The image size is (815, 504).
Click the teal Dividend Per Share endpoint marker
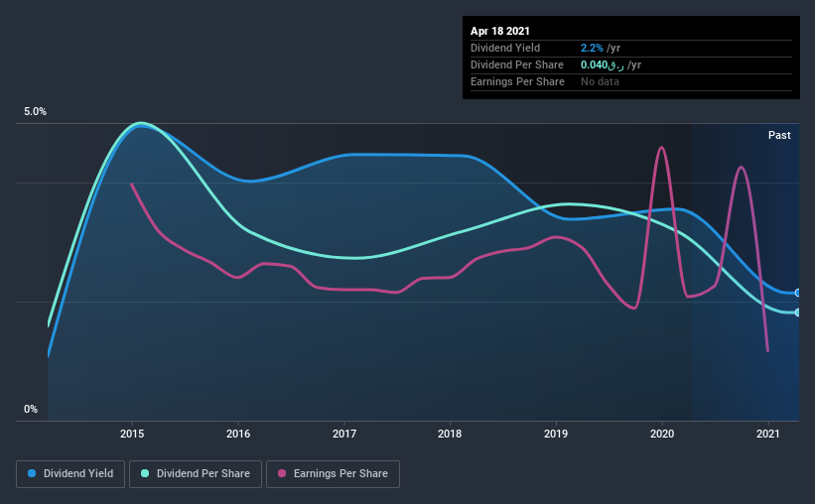pyautogui.click(x=797, y=313)
